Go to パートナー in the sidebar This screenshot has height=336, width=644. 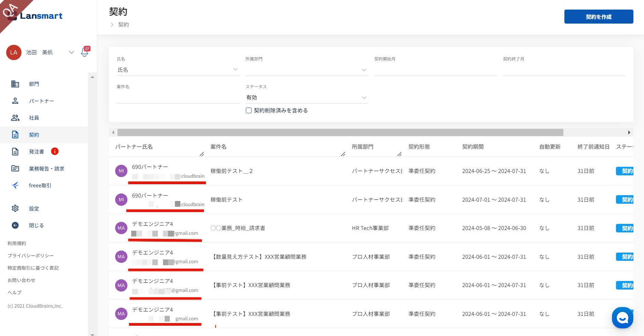click(41, 101)
